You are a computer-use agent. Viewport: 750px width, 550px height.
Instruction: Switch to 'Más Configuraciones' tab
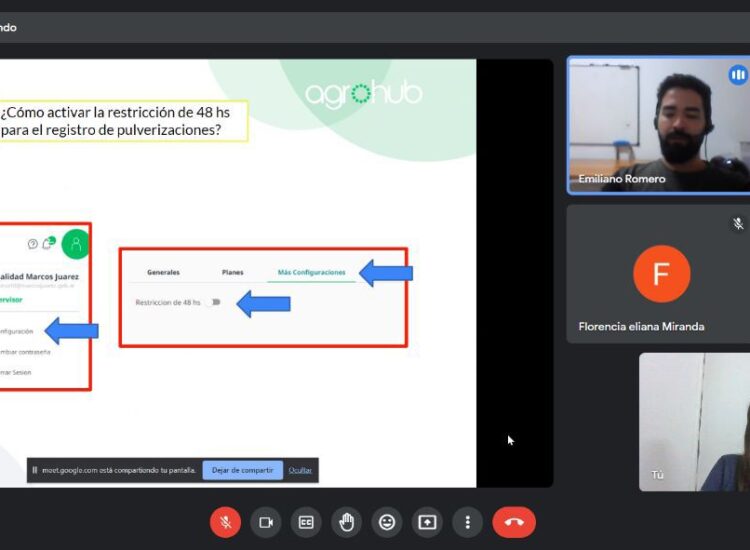pos(311,272)
